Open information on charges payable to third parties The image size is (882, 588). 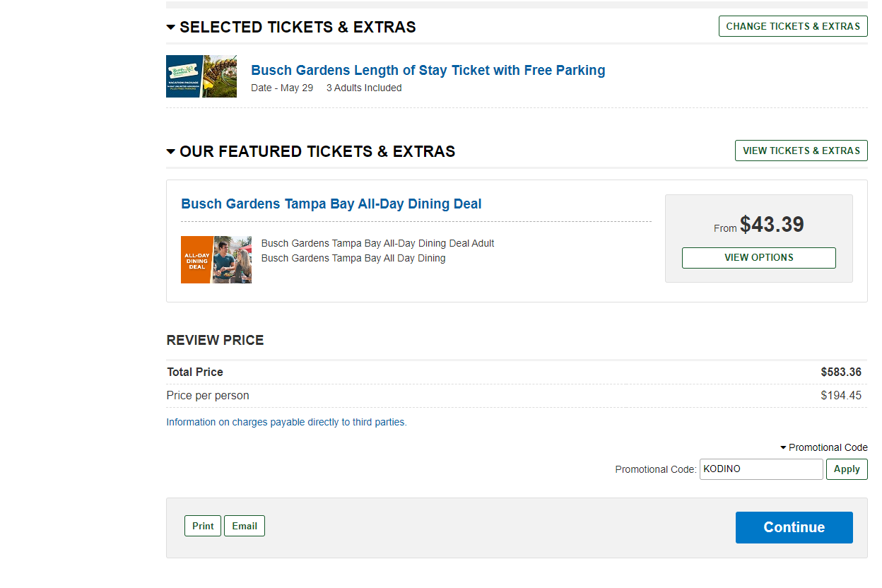point(287,423)
